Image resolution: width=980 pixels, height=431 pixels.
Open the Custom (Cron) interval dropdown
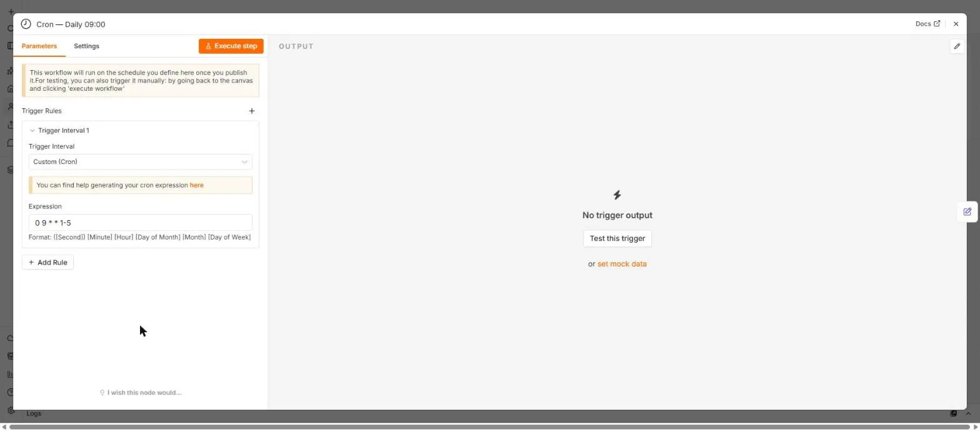tap(141, 162)
